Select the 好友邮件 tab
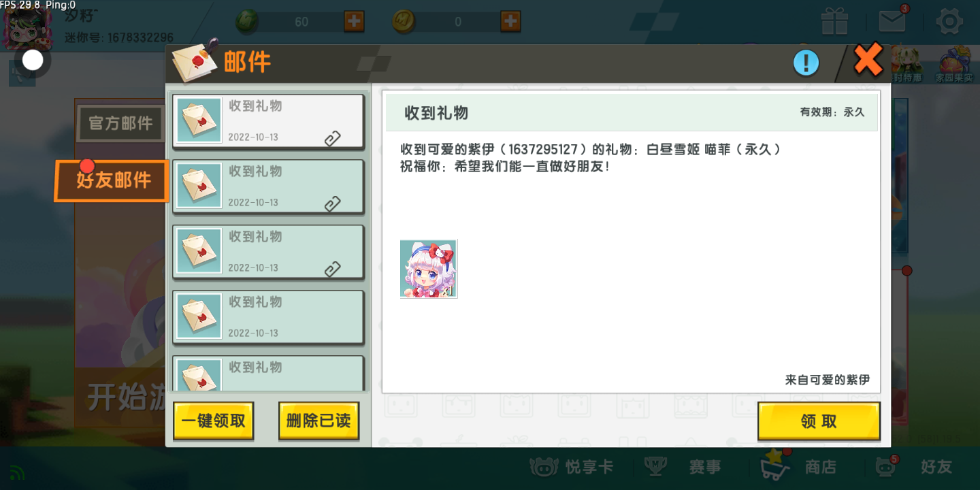Screen dimensions: 980x490 point(112,181)
